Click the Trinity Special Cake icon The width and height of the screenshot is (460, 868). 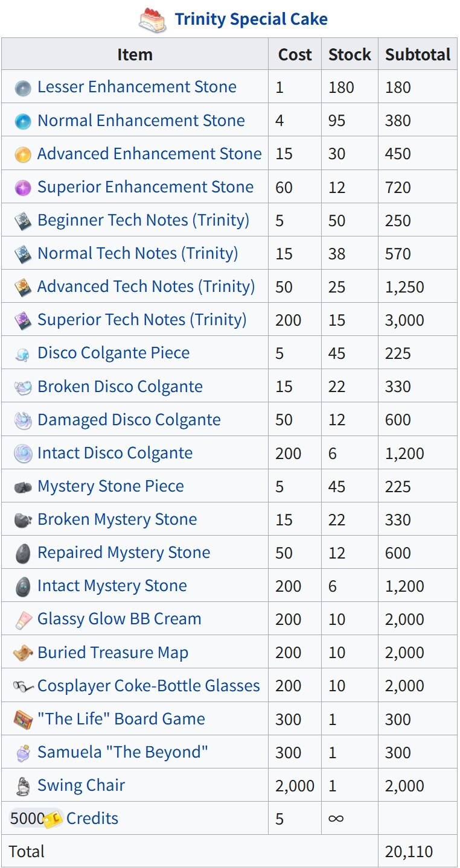pos(152,20)
